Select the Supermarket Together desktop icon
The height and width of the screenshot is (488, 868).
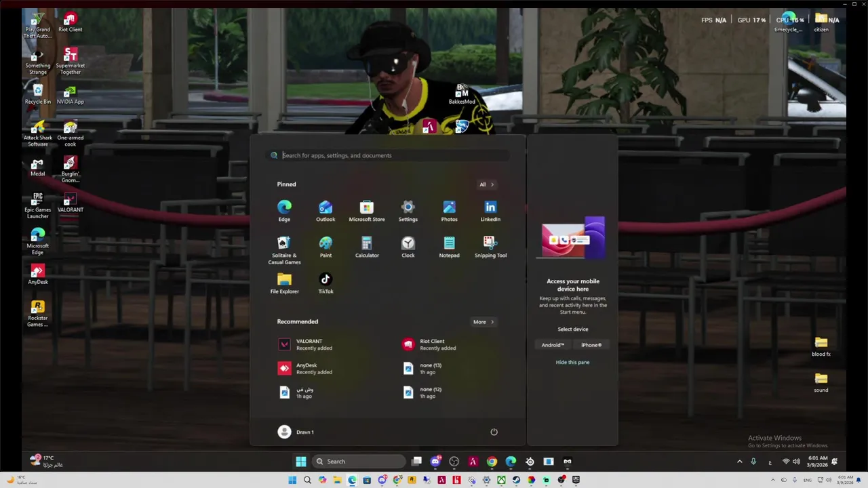pos(71,62)
